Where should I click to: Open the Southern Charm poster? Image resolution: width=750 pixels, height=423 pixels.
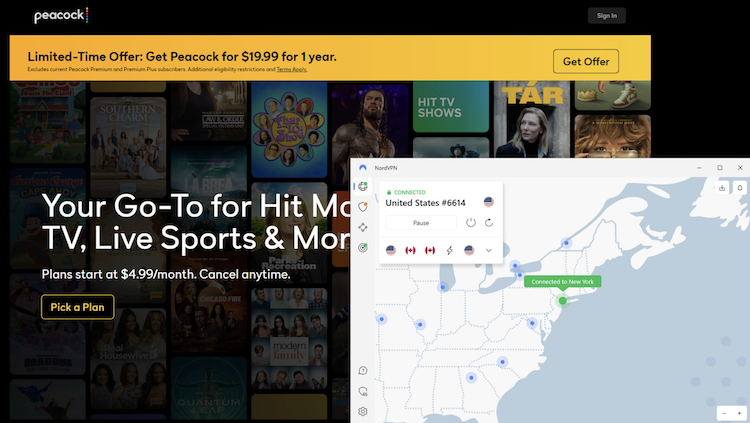tap(128, 147)
